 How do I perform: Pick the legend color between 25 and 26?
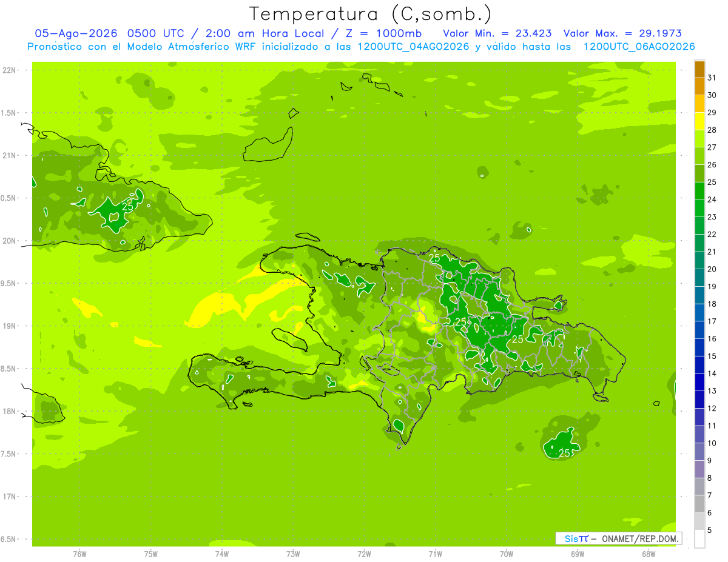click(x=699, y=173)
